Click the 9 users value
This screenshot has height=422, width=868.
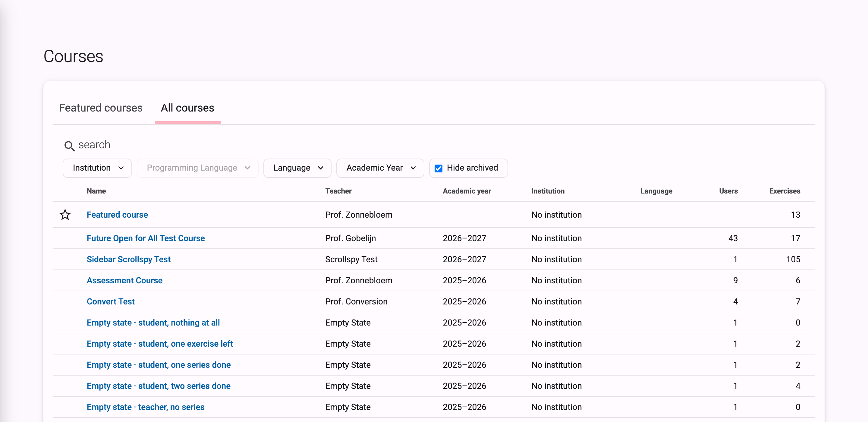736,280
